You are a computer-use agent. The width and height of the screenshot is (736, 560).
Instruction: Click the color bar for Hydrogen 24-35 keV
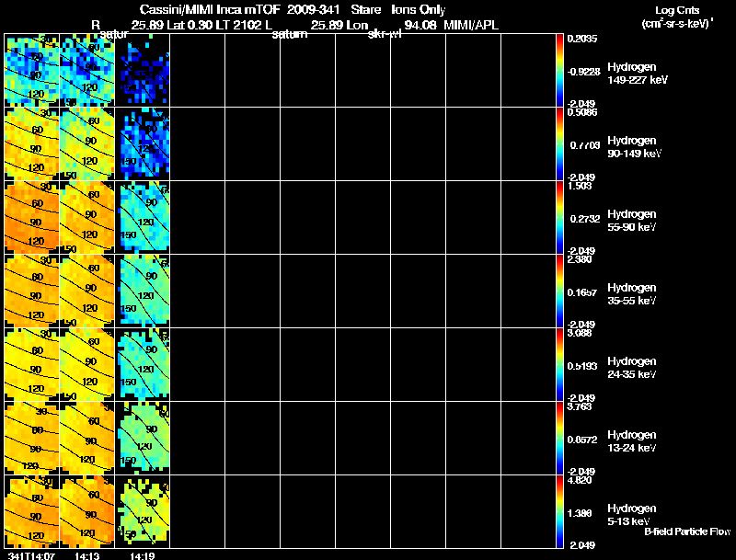coord(559,364)
